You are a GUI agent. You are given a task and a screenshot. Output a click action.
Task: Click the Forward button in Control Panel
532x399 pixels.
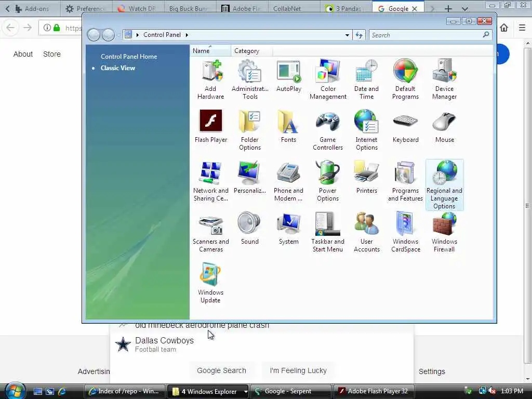click(x=108, y=35)
